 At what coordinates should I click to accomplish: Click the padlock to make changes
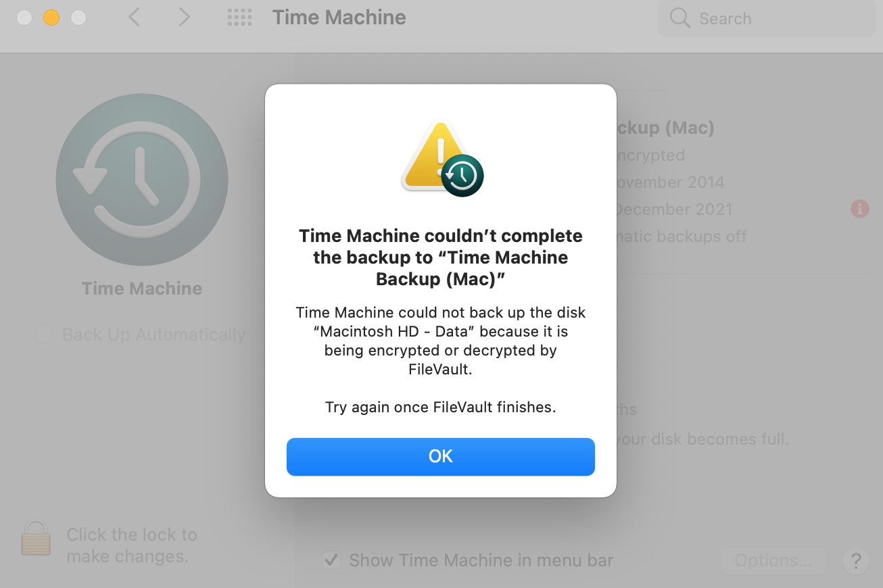point(36,538)
